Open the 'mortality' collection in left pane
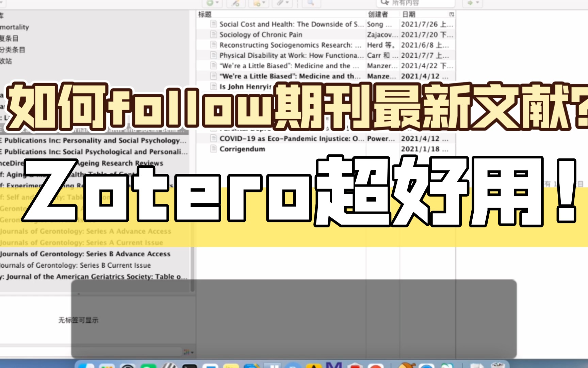This screenshot has height=368, width=588. [14, 27]
